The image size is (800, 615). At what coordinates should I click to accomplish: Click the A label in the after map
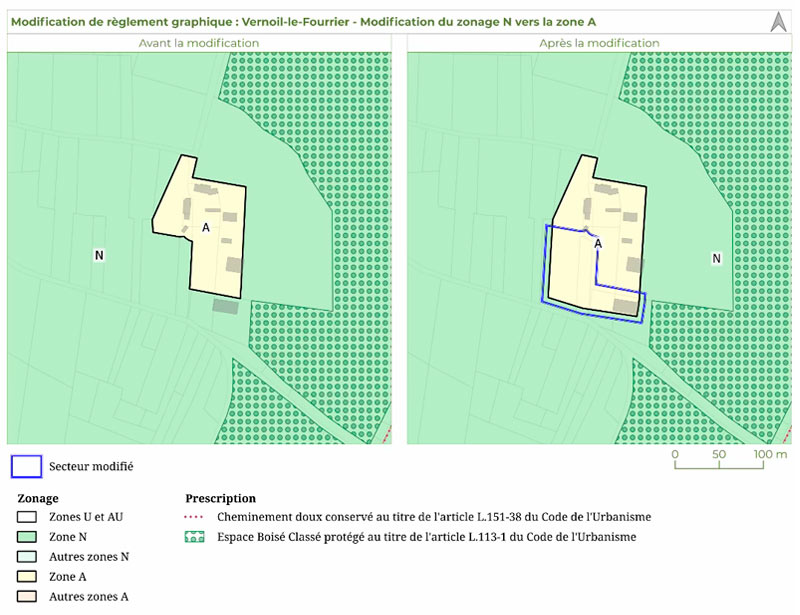[598, 244]
